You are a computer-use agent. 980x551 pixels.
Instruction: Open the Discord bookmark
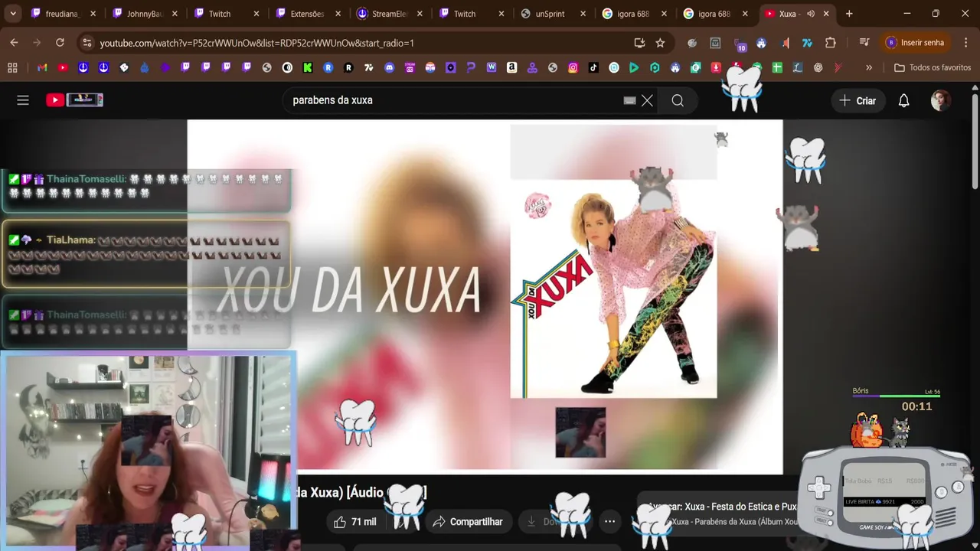(x=390, y=67)
